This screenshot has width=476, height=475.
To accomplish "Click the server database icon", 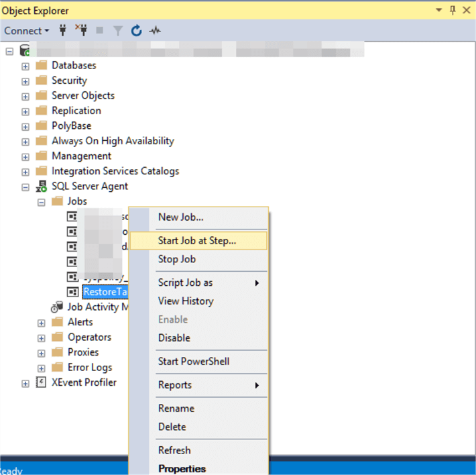I will tap(25, 50).
